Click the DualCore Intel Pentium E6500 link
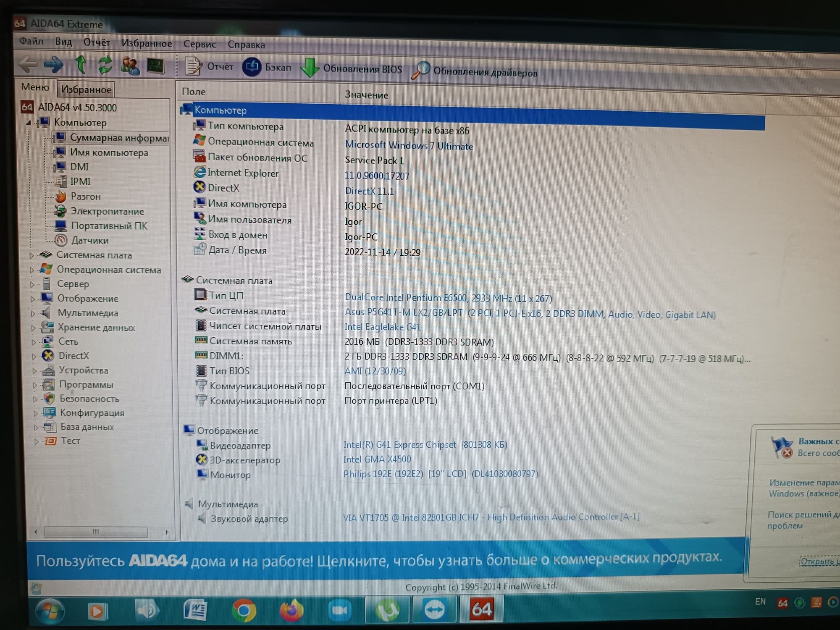 click(448, 298)
